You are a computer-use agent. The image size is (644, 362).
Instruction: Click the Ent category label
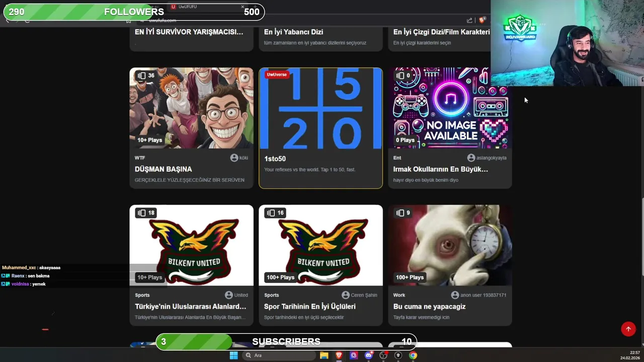pyautogui.click(x=397, y=158)
